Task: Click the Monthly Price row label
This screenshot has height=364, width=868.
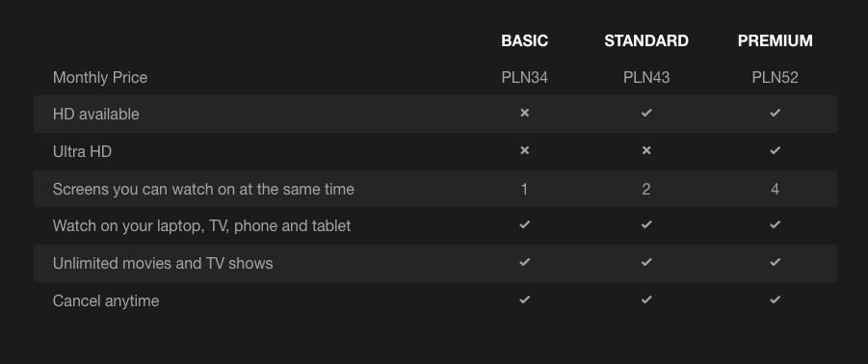Action: pos(100,77)
